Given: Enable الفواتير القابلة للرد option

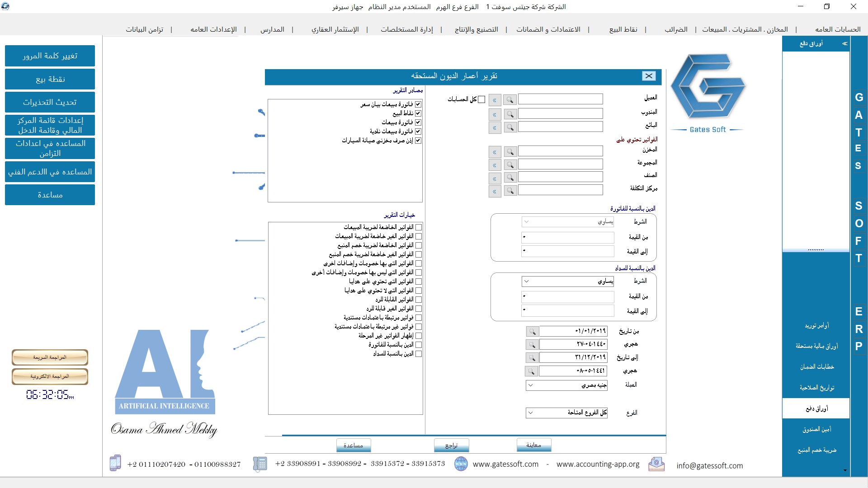Looking at the screenshot, I should point(419,299).
